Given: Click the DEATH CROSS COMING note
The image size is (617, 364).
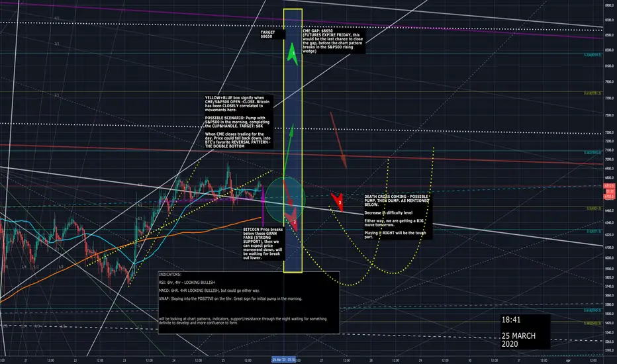Looking at the screenshot, I should pos(397,217).
